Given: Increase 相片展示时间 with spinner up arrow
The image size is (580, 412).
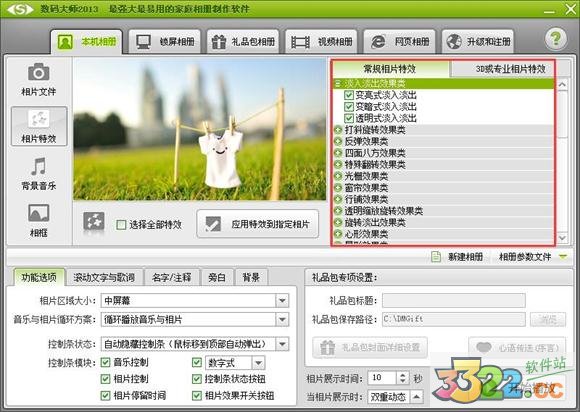Looking at the screenshot, I should pyautogui.click(x=402, y=374).
